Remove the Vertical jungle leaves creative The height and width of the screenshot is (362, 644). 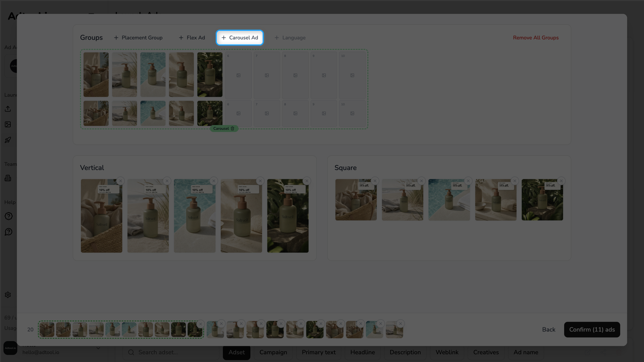[x=307, y=181]
